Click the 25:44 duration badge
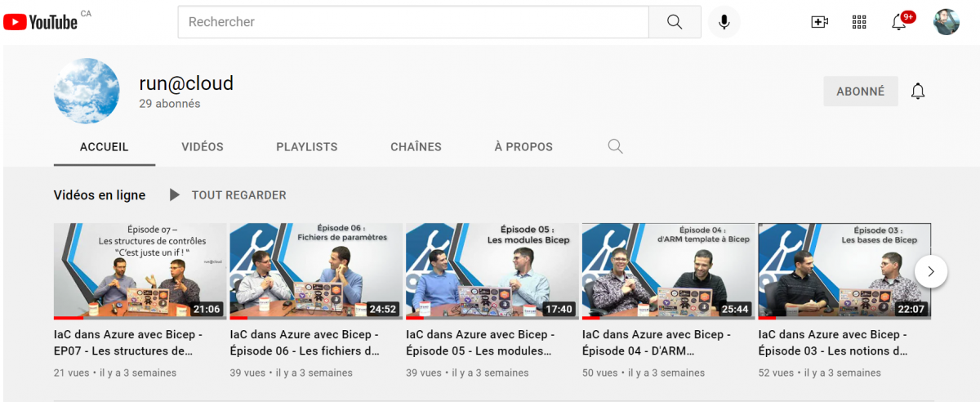Viewport: 980px width, 402px height. 734,309
